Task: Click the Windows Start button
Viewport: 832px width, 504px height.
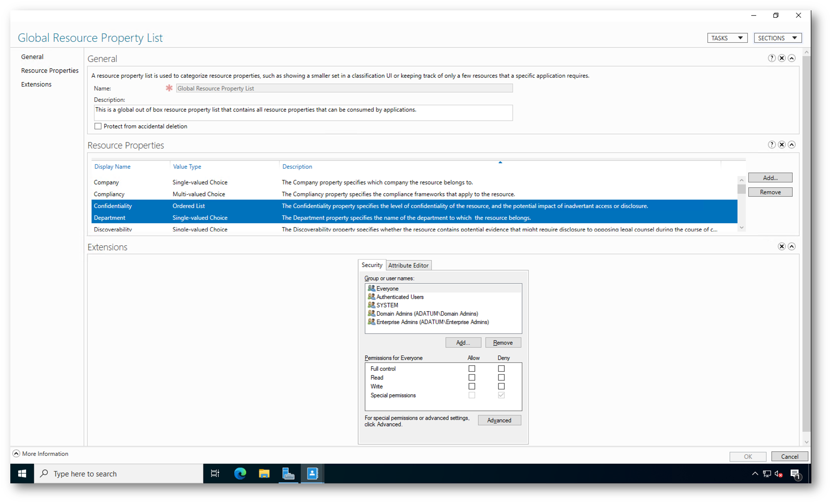Action: coord(22,474)
